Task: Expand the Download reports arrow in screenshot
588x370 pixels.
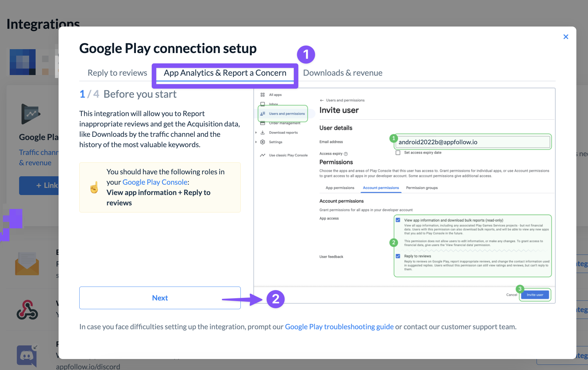Action: (256, 133)
